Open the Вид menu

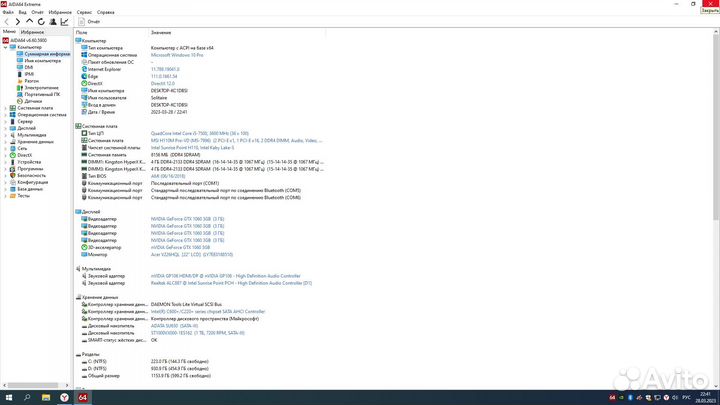pos(22,12)
